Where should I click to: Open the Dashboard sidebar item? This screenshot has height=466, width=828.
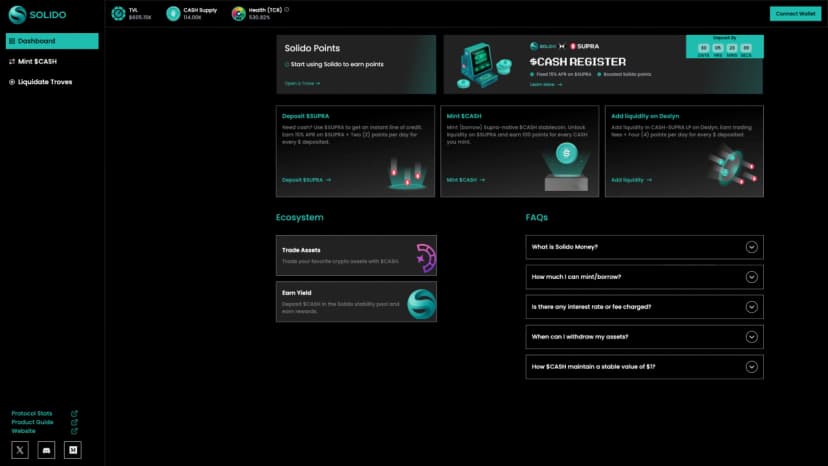click(52, 41)
